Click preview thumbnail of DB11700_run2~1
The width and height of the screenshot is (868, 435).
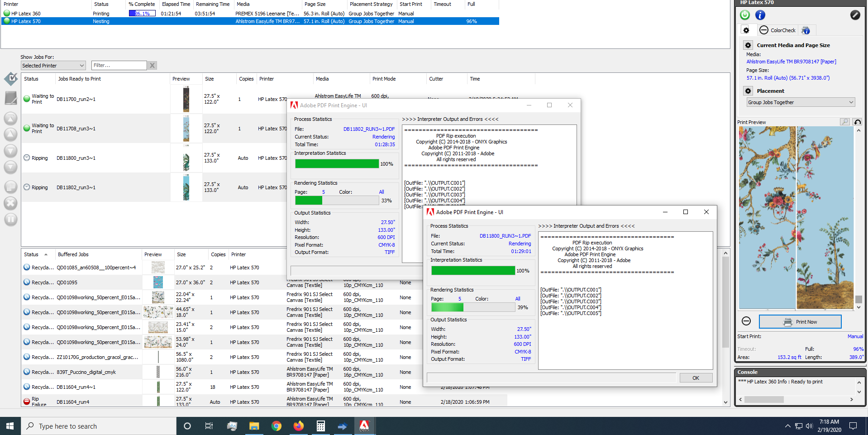point(186,99)
